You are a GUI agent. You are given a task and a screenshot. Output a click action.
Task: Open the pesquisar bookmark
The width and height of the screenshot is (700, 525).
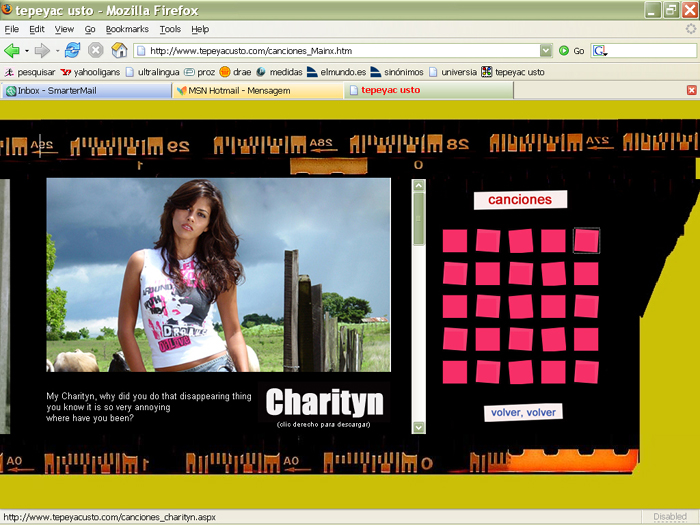(x=30, y=72)
